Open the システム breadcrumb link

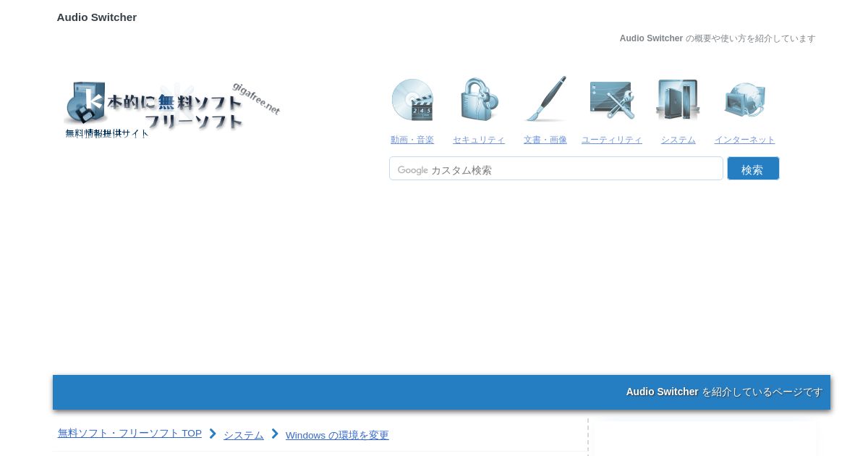pos(244,435)
